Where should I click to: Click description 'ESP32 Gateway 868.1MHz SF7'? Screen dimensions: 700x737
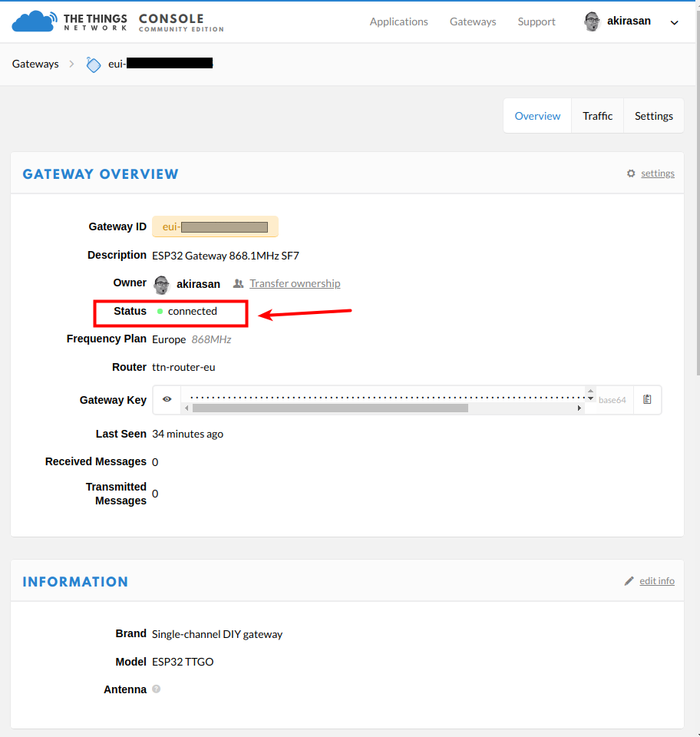click(x=226, y=256)
